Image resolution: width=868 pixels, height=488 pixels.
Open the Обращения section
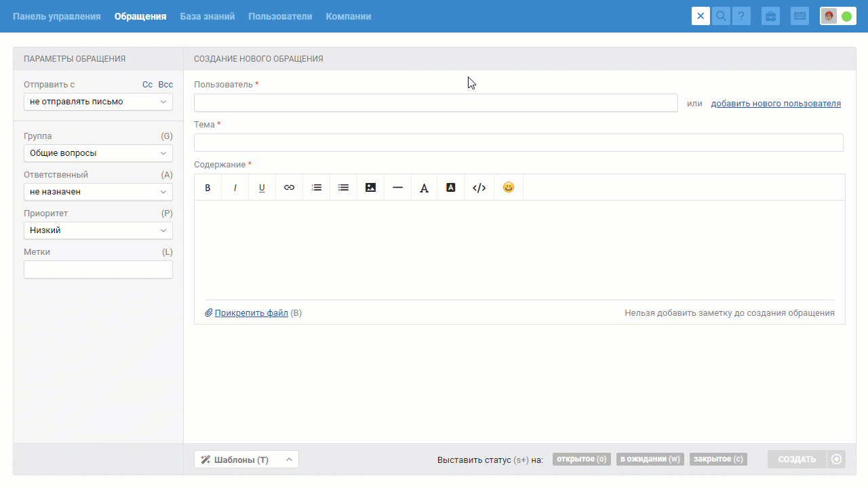pos(140,16)
